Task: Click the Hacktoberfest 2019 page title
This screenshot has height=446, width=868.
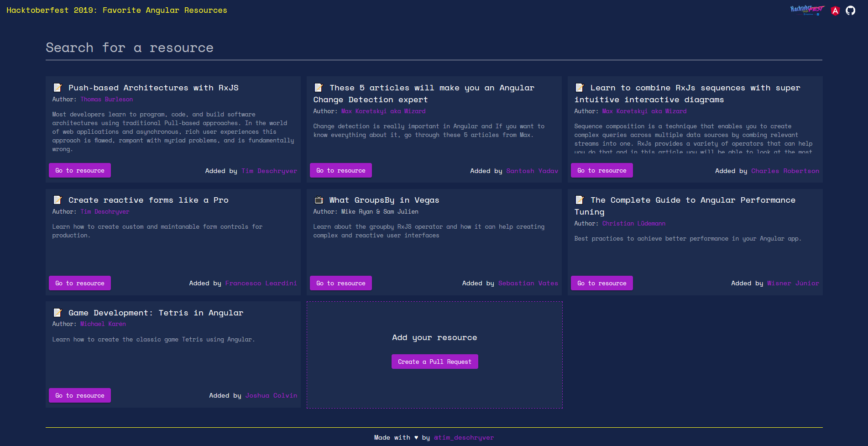Action: [x=117, y=10]
